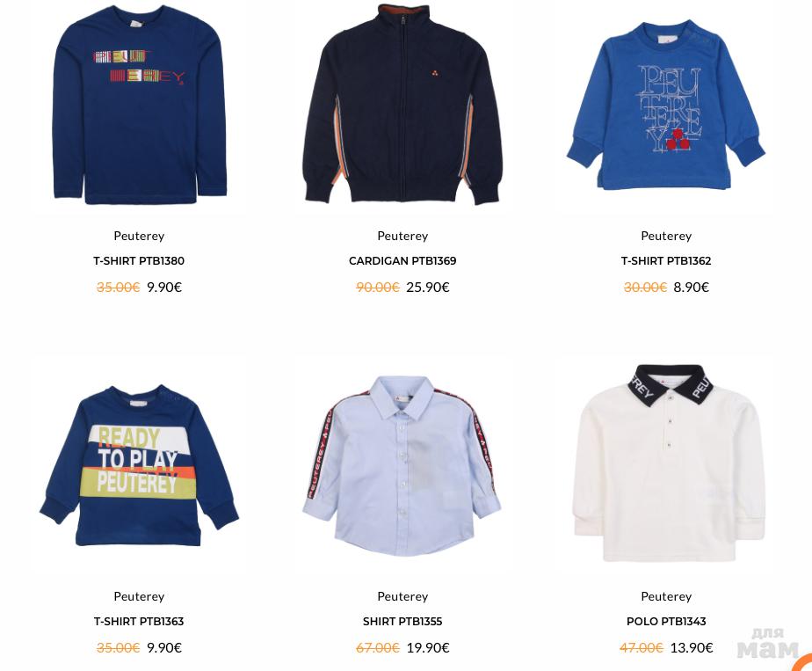
Task: Open the Ready To Play t-shirt image
Action: 140,465
